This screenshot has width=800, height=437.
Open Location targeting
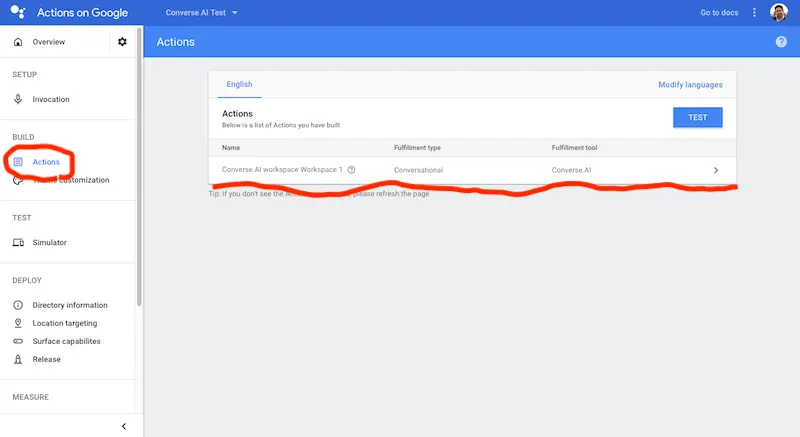click(x=65, y=323)
